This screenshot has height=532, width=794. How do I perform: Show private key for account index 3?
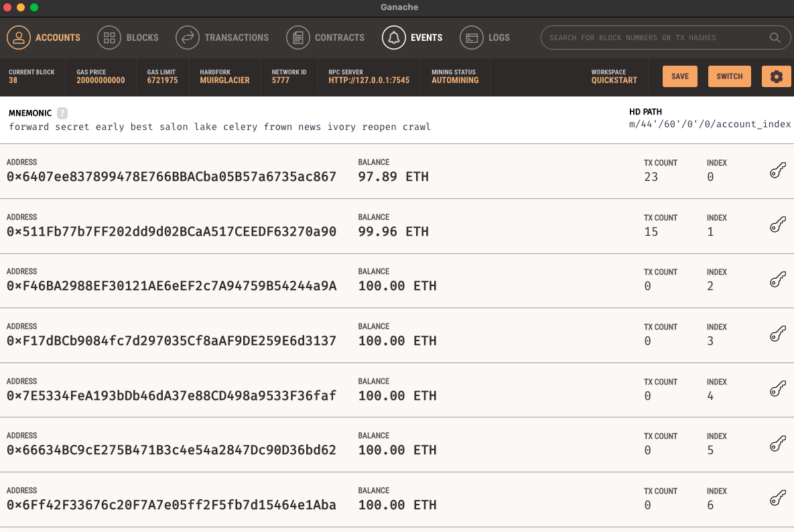tap(778, 334)
